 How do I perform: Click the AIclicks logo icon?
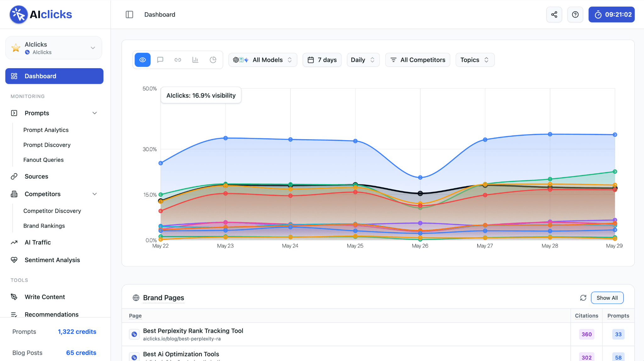[19, 14]
